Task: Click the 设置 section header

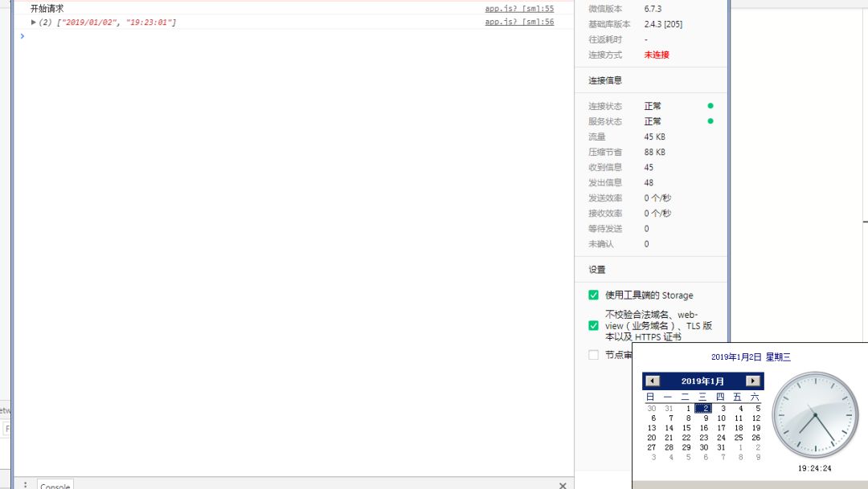Action: pos(596,270)
